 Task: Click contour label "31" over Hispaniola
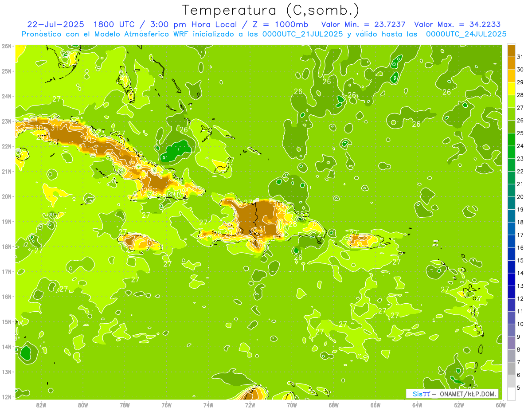[262, 229]
